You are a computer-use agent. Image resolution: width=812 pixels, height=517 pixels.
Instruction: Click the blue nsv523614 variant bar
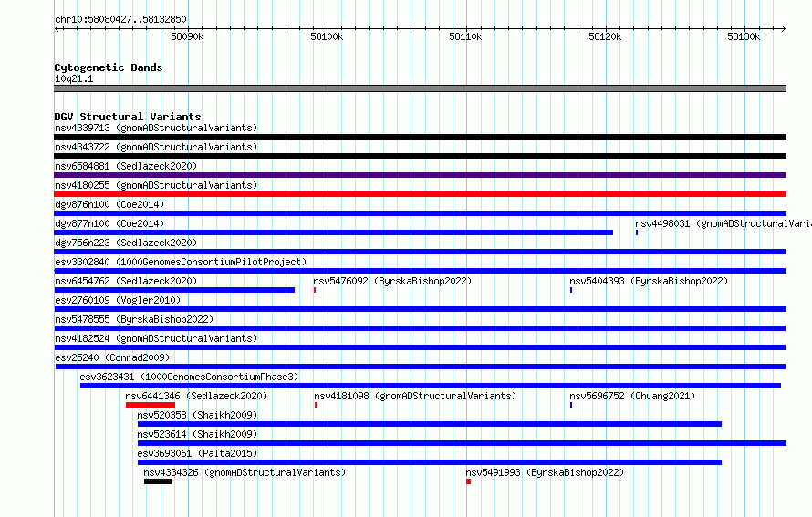(462, 443)
